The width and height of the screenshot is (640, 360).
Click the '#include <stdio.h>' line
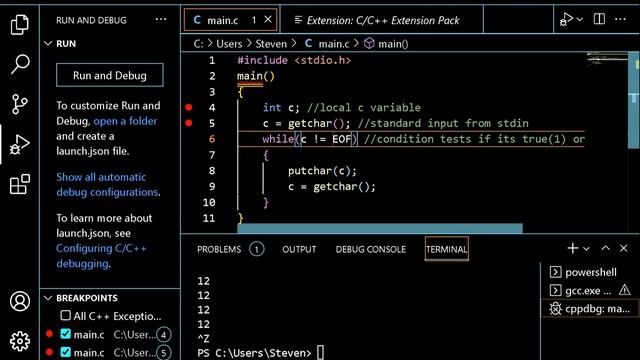294,60
